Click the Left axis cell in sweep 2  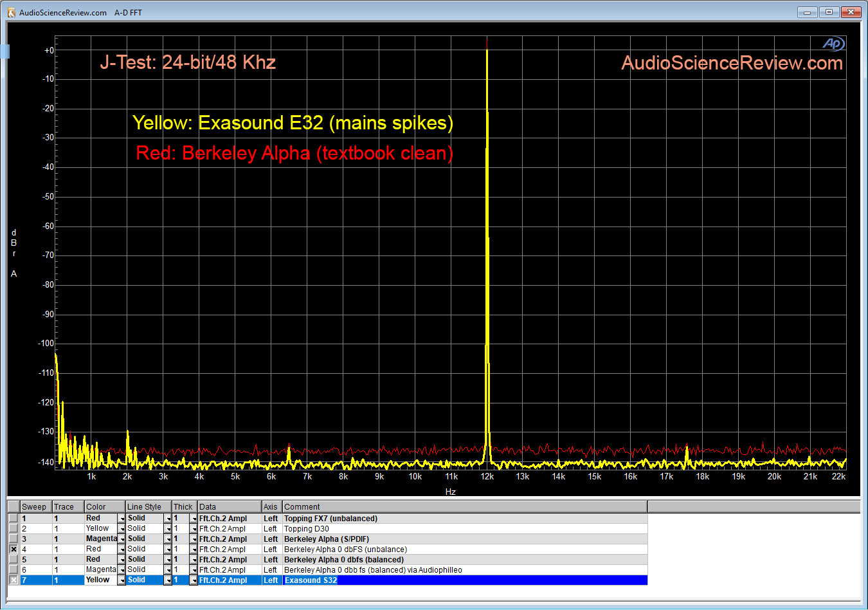coord(272,529)
